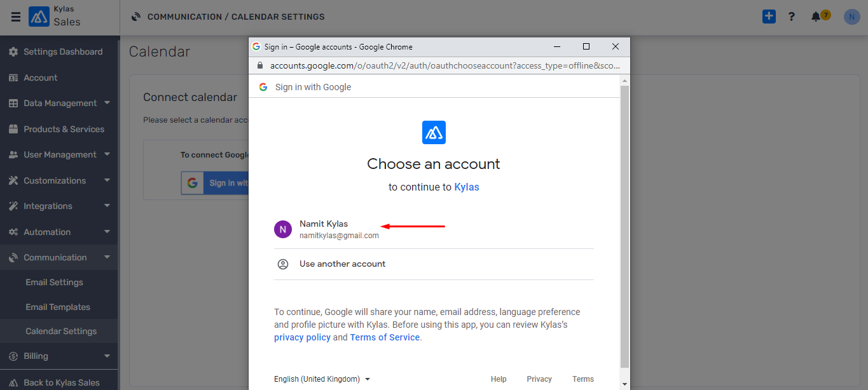Click the Back to Kylas Sales logo icon

point(13,382)
